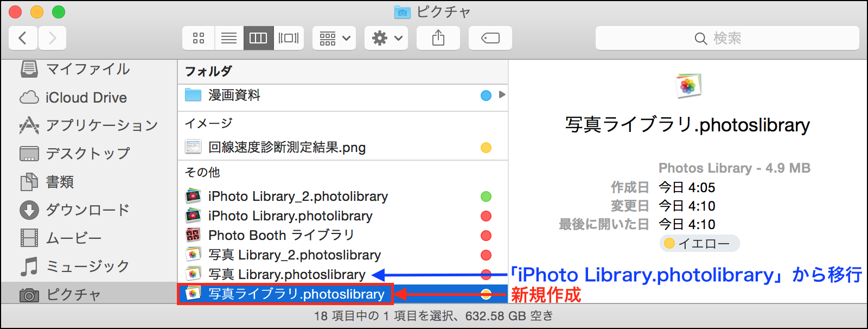
Task: Click the 漫画資料 folder icon
Action: [193, 95]
